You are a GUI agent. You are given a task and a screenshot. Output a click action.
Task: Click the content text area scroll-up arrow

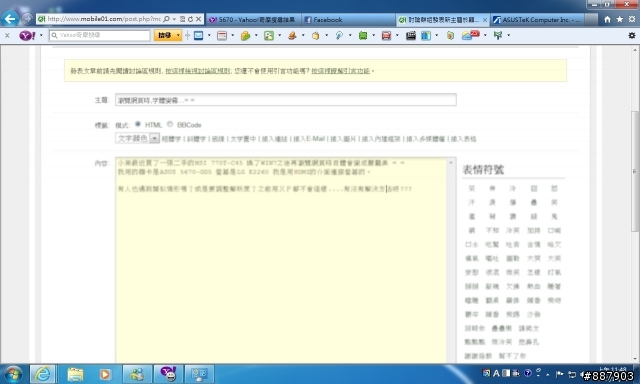click(451, 162)
